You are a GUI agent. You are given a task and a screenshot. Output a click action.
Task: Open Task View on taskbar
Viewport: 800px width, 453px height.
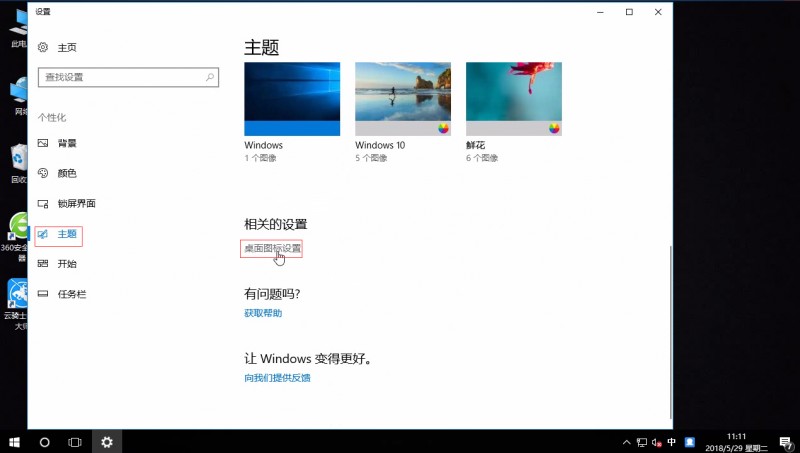tap(75, 442)
